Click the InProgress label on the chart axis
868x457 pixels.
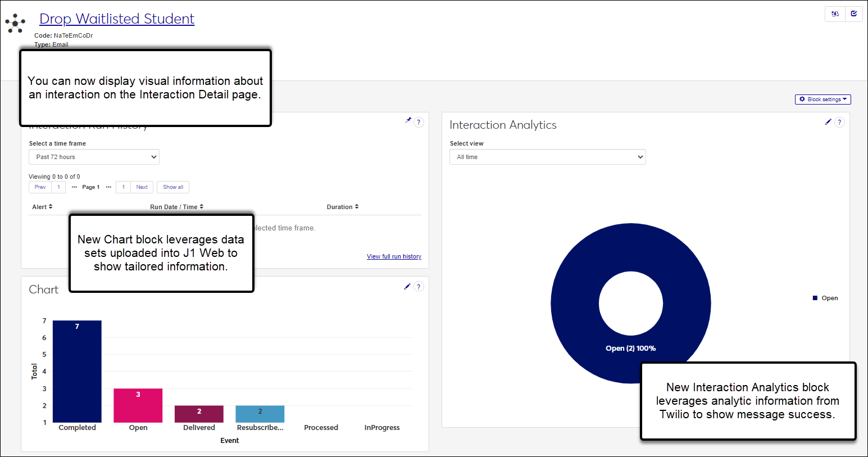382,428
